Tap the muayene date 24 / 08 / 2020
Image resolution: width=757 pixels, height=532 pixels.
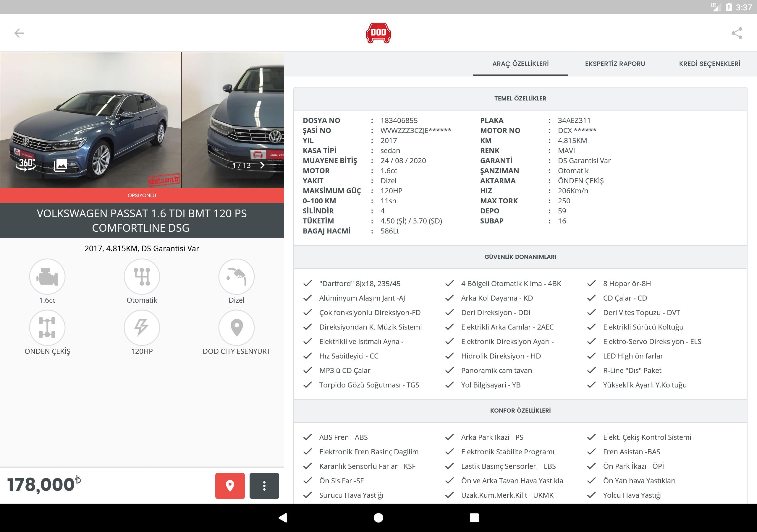pos(403,161)
